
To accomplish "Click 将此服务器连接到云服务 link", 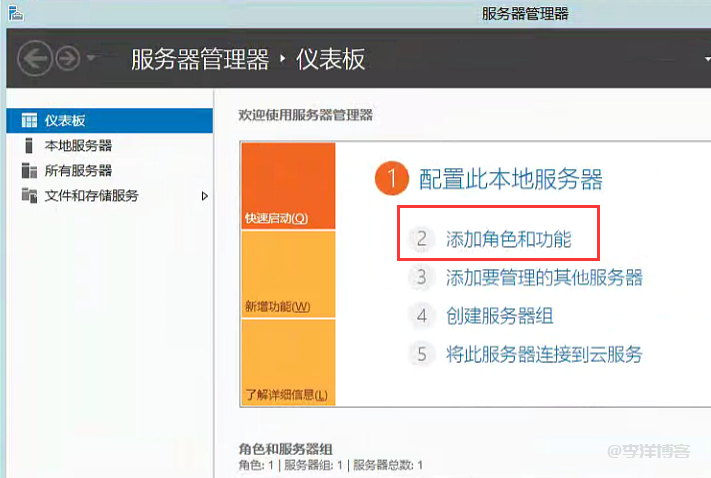I will (544, 354).
